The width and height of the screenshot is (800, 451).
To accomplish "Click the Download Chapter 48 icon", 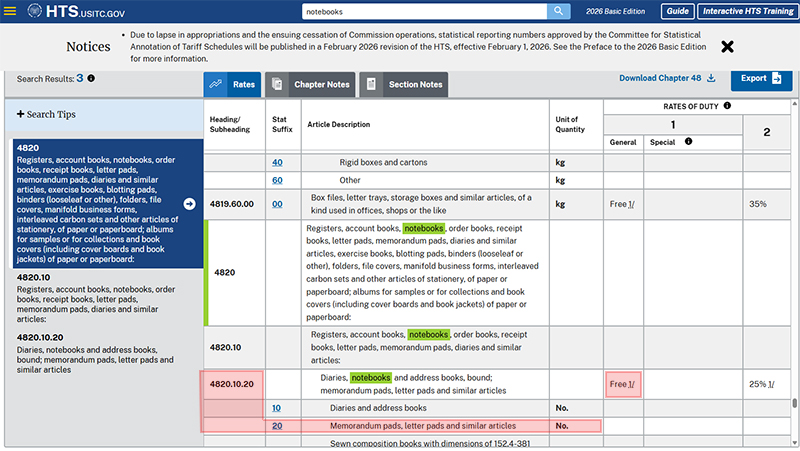I will (710, 78).
